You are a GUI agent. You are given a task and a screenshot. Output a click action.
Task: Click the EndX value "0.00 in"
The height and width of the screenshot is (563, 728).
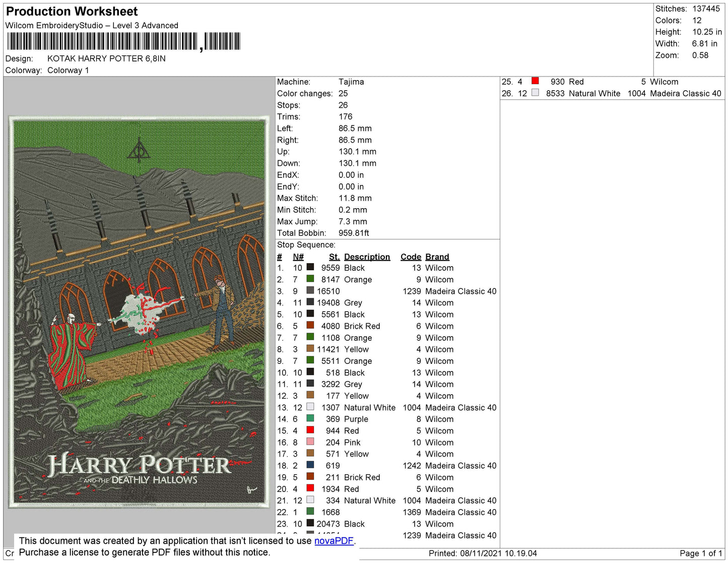pyautogui.click(x=351, y=175)
